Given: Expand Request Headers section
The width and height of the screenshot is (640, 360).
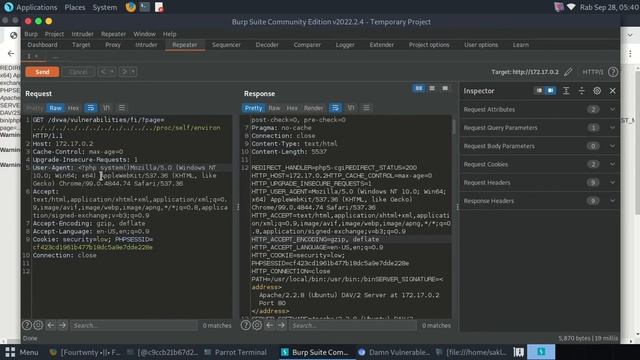Looking at the screenshot, I should coord(539,182).
